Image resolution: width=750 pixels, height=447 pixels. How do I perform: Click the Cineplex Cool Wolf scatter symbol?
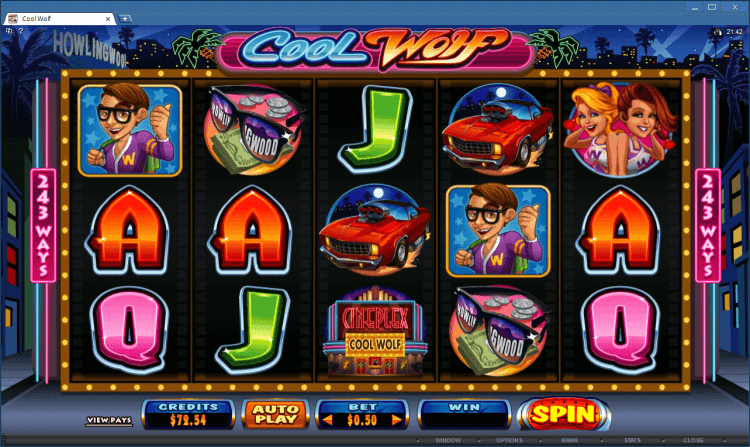tap(375, 331)
